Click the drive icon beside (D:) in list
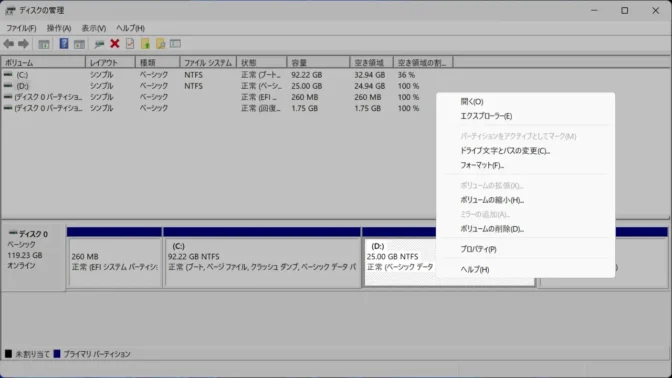672x378 pixels. (8, 86)
